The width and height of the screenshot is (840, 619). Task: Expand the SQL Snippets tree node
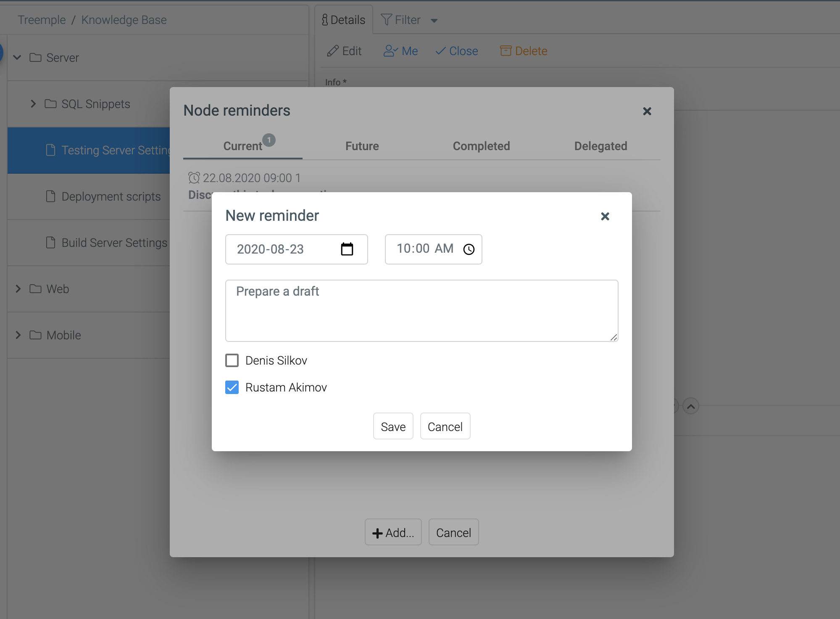[x=33, y=104]
